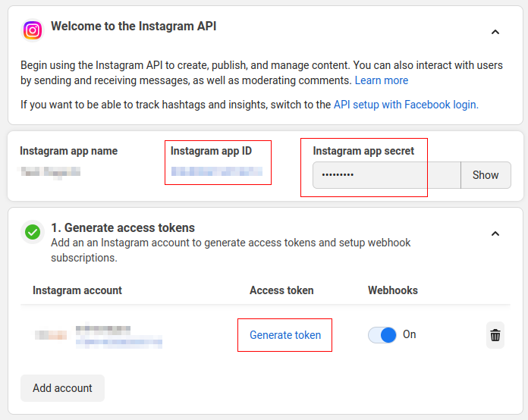Click the blurred account profile thumbnail

click(x=51, y=335)
